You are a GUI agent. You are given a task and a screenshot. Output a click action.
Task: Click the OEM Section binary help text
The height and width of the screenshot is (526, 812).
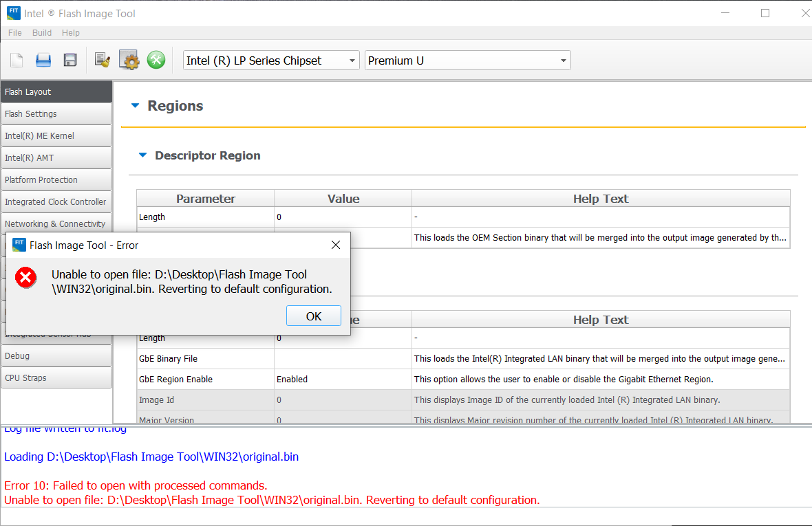(599, 237)
